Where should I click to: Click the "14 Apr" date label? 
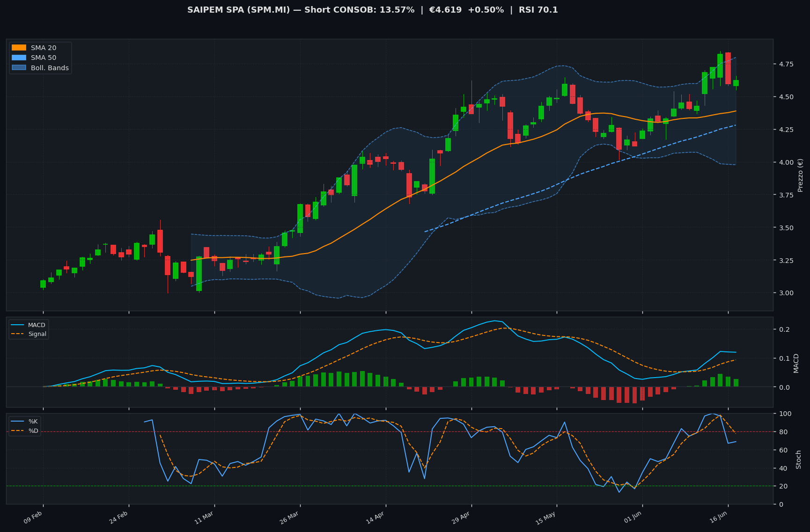pos(376,517)
